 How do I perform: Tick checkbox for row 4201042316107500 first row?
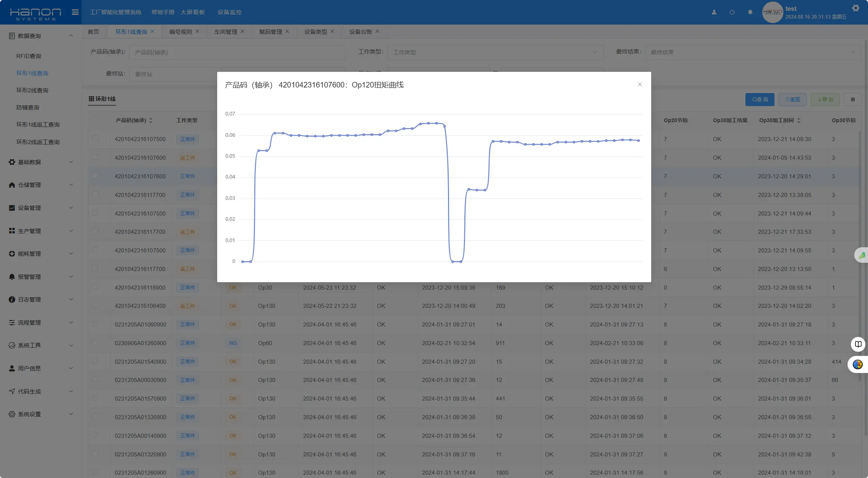click(x=95, y=138)
